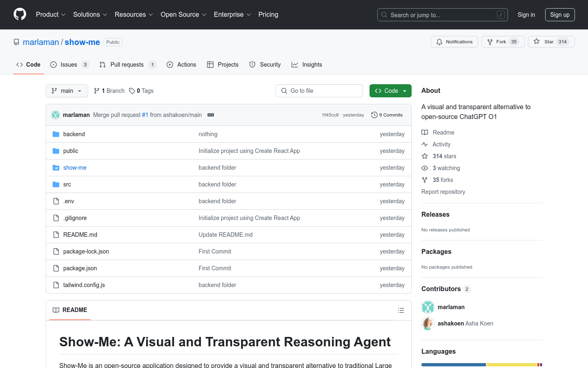Click the commit message ellipsis icon
This screenshot has height=368, width=588.
click(211, 115)
